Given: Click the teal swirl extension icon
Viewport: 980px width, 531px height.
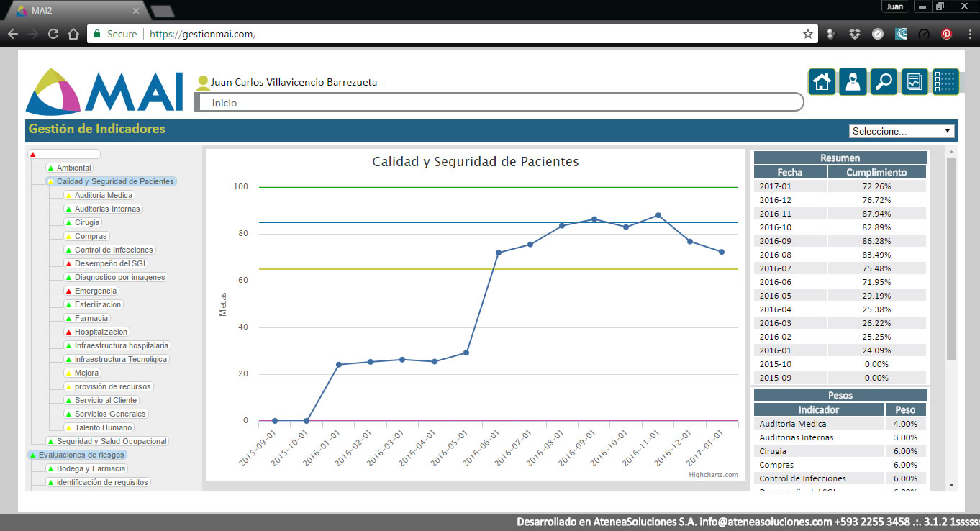Looking at the screenshot, I should pyautogui.click(x=901, y=34).
